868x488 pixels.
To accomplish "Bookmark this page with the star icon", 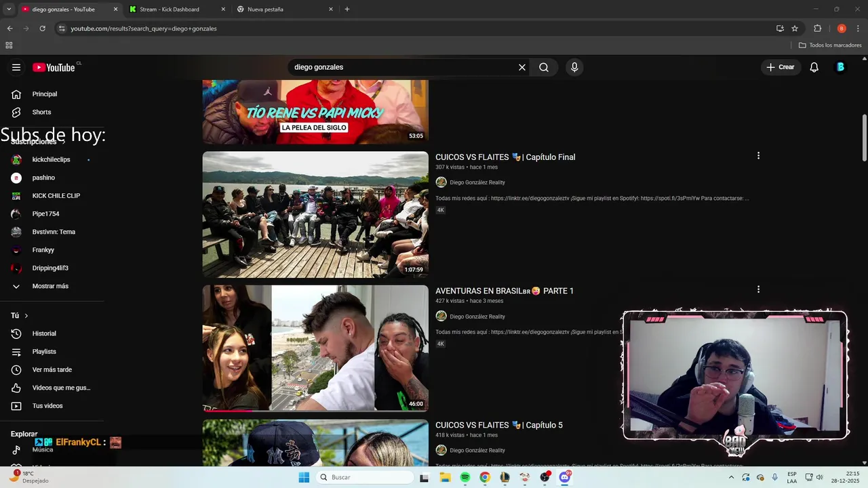I will coord(795,28).
